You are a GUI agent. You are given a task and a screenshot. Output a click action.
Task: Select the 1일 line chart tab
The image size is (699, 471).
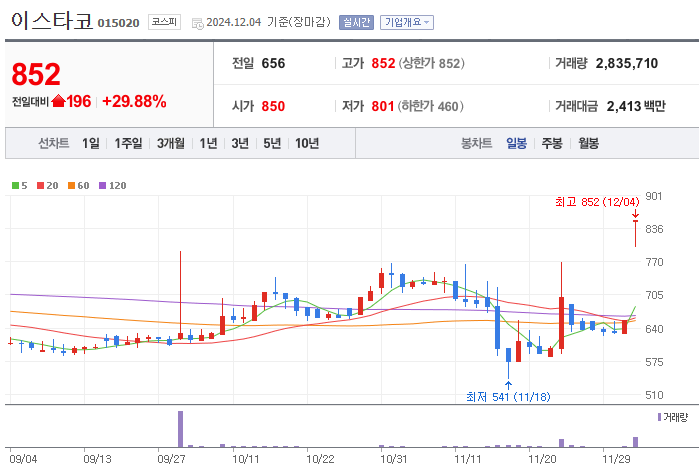click(91, 143)
